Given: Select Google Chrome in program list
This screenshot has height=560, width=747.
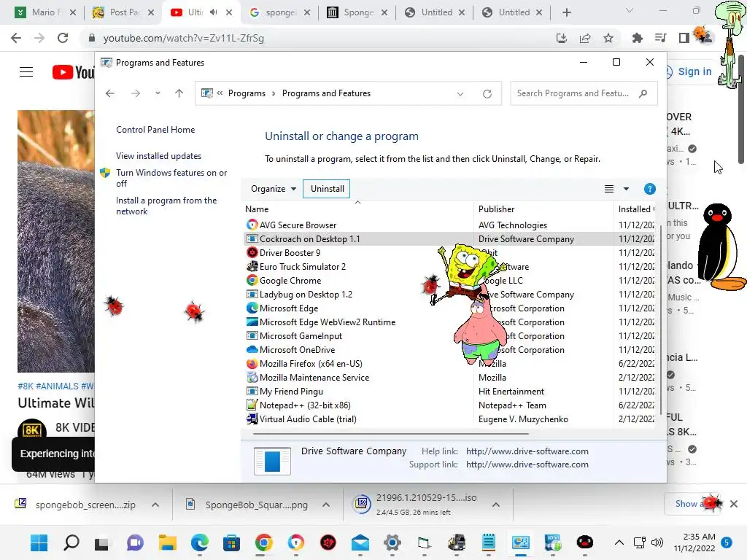Looking at the screenshot, I should tap(290, 281).
